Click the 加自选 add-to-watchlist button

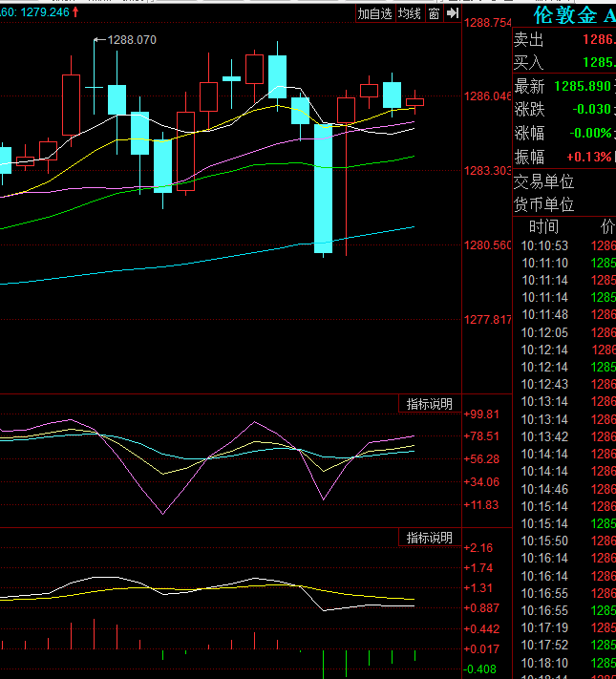point(375,13)
